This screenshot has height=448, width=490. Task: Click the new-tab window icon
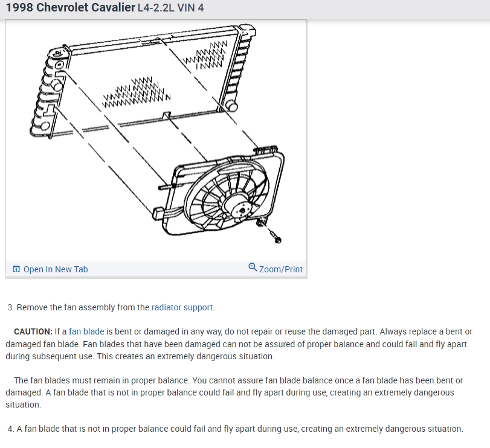tap(16, 269)
